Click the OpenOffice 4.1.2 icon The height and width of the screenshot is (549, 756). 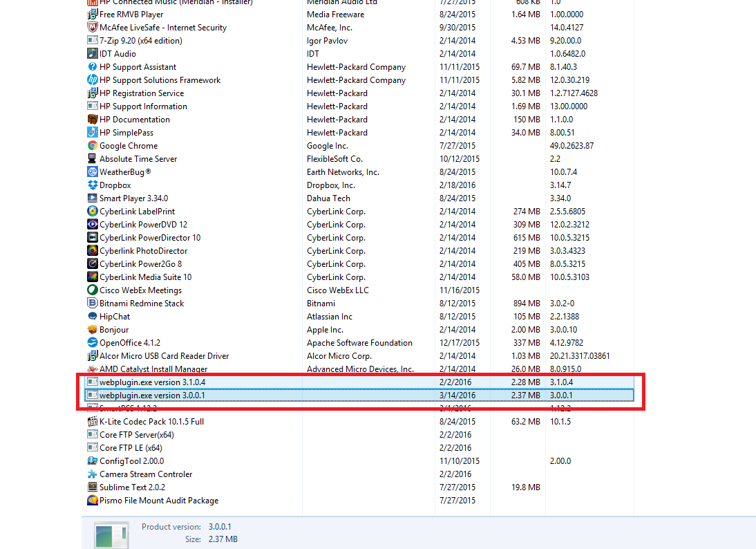92,342
